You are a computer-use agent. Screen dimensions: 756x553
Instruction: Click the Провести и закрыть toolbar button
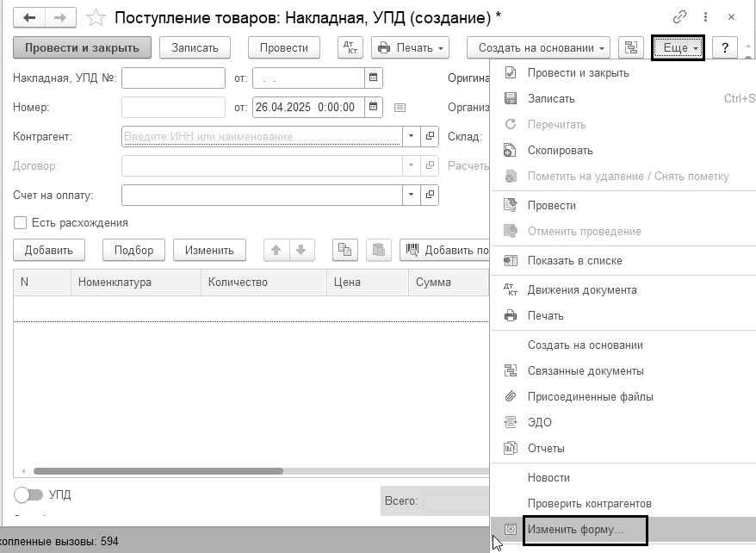coord(82,47)
